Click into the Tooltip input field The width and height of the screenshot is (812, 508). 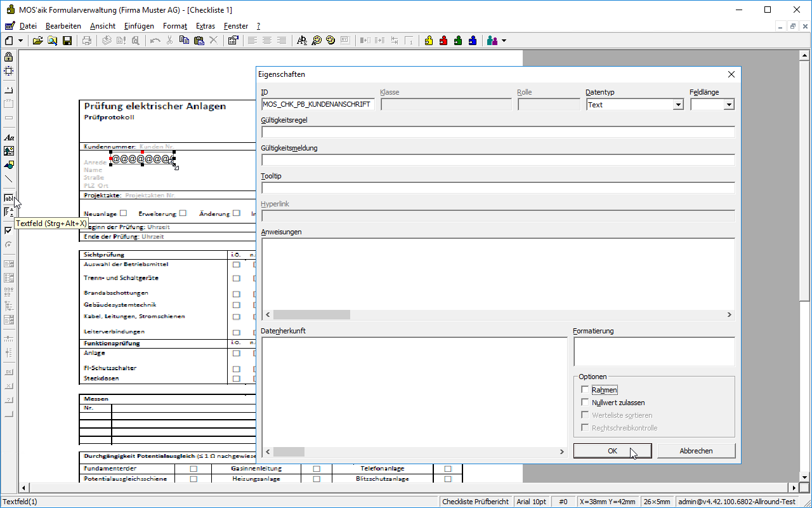click(x=498, y=188)
